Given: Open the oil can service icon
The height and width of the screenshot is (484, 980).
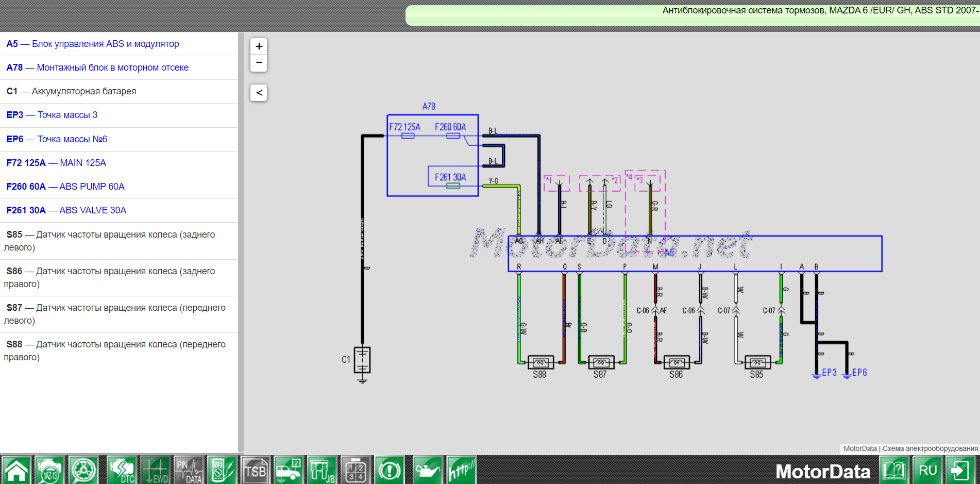Looking at the screenshot, I should [x=428, y=470].
